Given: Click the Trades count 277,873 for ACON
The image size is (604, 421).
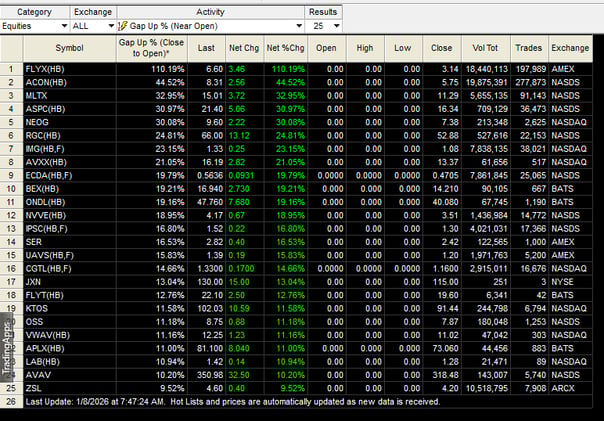Looking at the screenshot, I should pos(531,82).
